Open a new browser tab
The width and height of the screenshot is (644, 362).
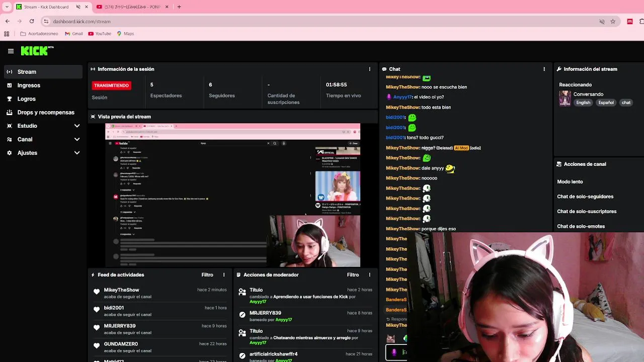click(179, 7)
